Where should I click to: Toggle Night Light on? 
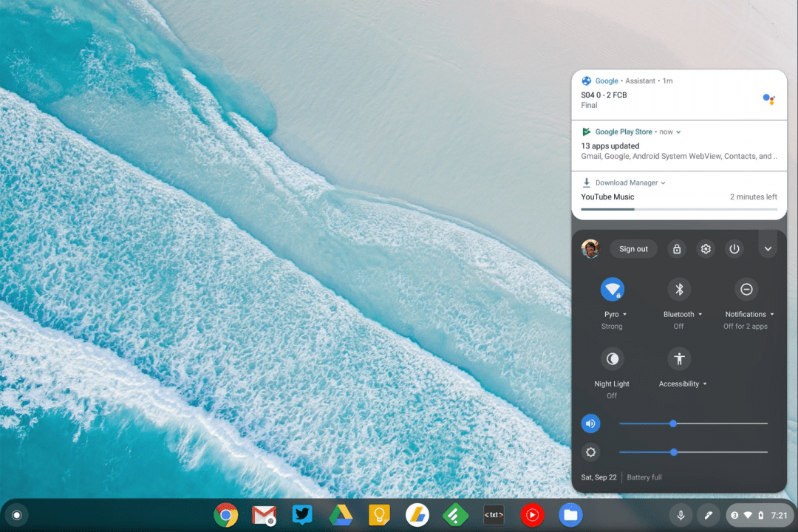(612, 358)
